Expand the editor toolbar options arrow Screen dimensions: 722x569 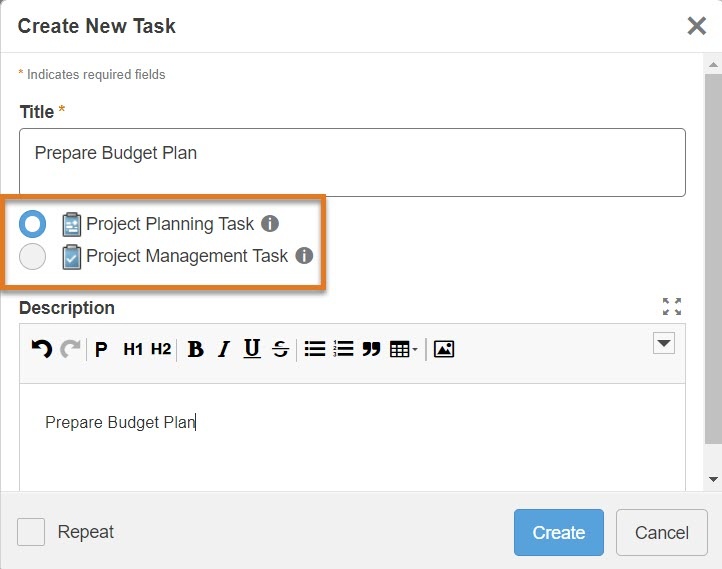point(664,344)
